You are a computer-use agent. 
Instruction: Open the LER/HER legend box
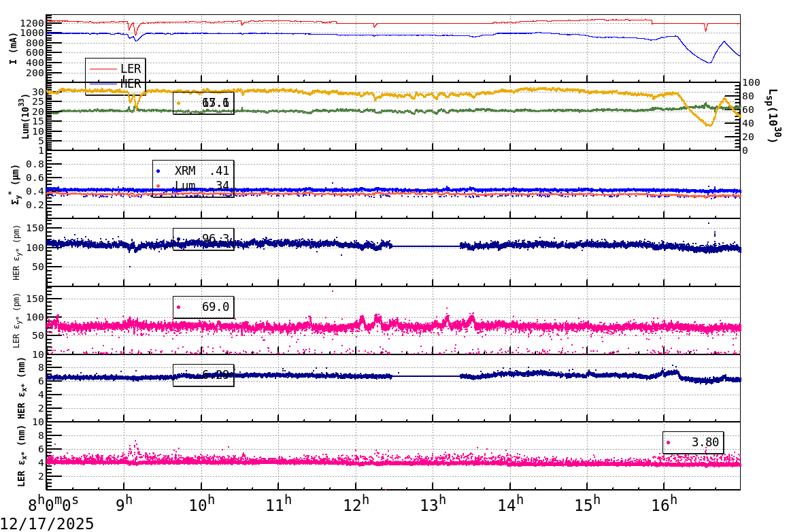point(114,76)
